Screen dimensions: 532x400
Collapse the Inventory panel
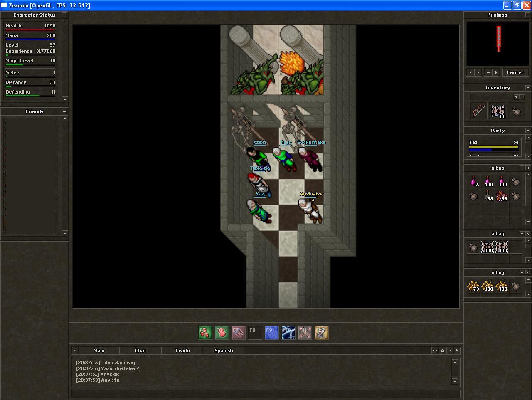coord(528,88)
